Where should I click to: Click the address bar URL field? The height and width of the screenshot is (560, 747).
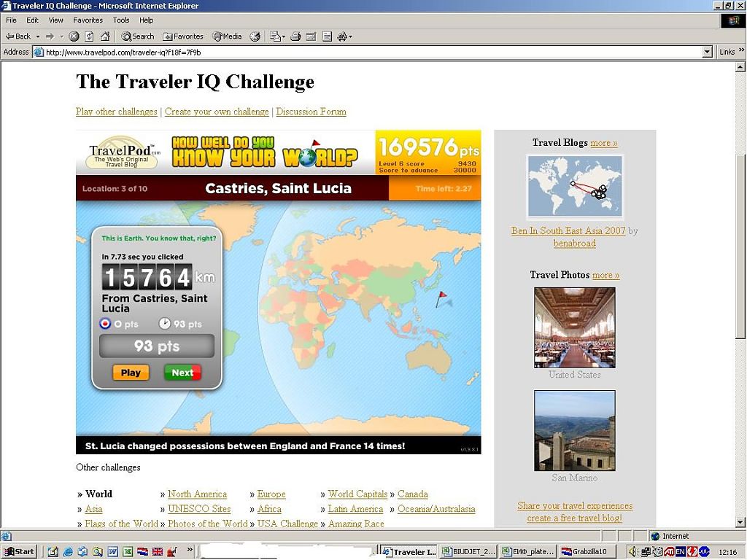click(371, 52)
